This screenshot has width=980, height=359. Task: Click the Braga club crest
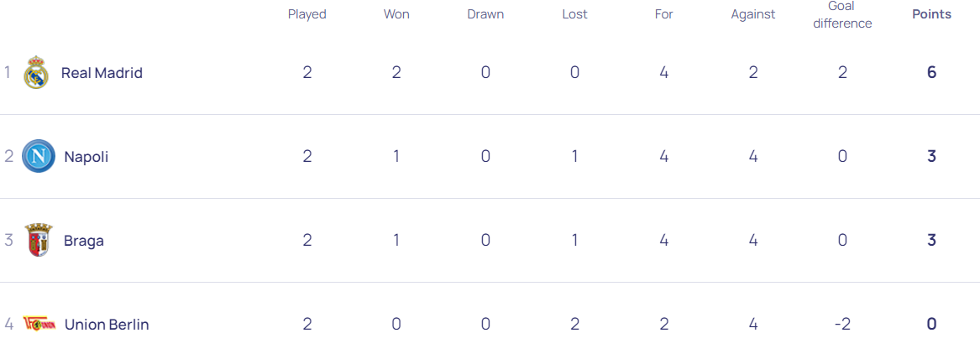(39, 241)
